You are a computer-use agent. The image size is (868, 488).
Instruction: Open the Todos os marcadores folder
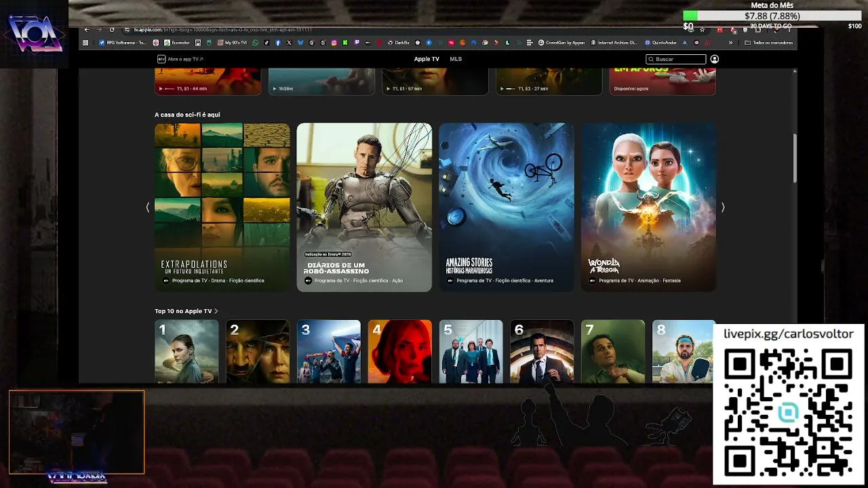click(768, 43)
